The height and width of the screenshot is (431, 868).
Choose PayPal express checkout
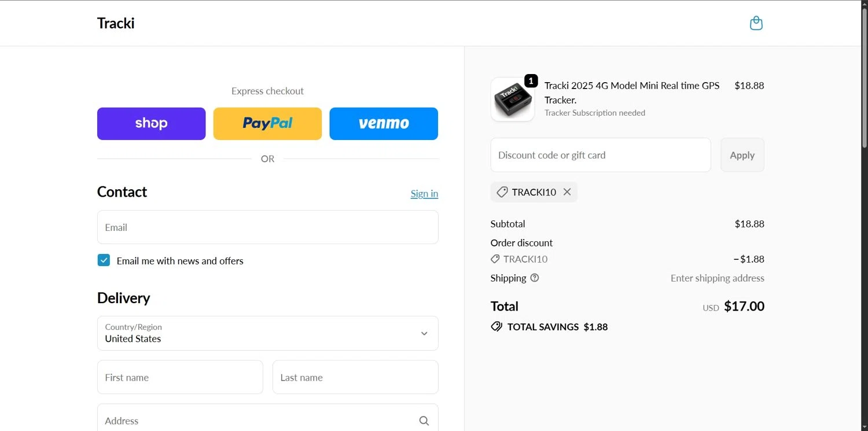[267, 124]
